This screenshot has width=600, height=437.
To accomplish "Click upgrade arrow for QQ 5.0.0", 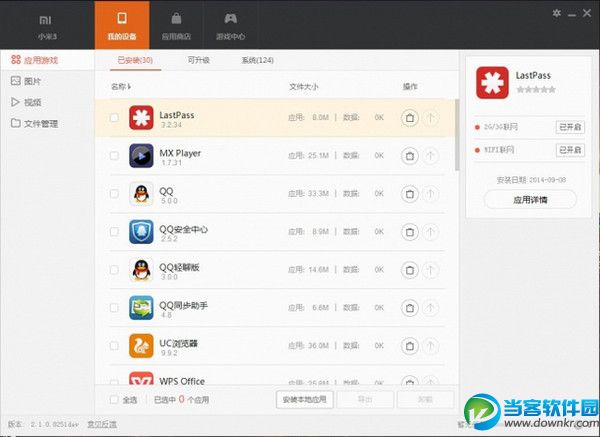I will coord(430,194).
